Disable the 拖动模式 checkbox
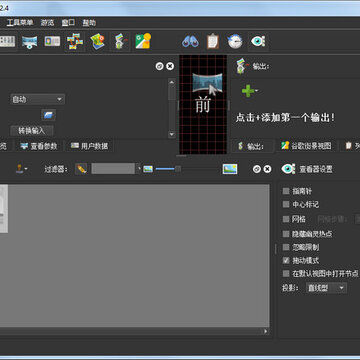The image size is (360, 360). pyautogui.click(x=286, y=260)
